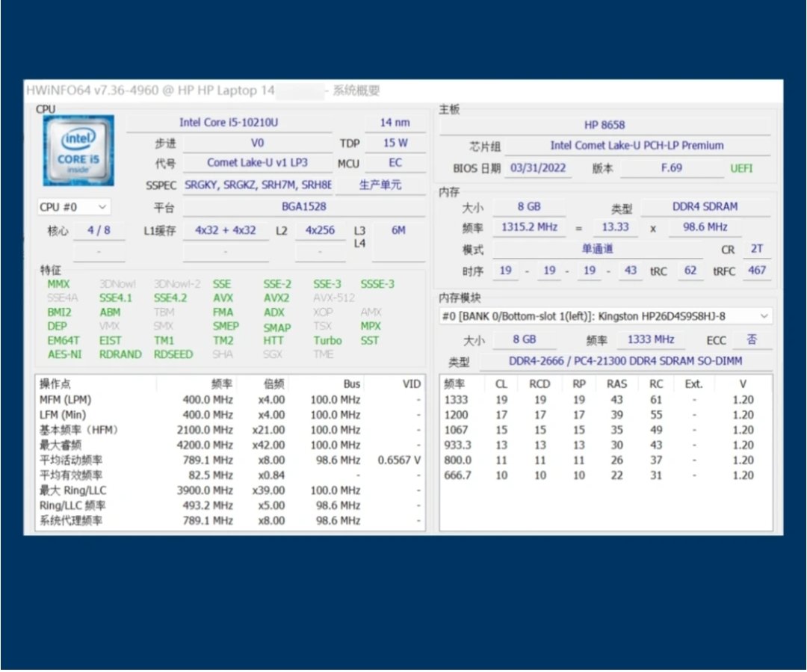
Task: Select the 生产单元 field
Action: [x=380, y=185]
